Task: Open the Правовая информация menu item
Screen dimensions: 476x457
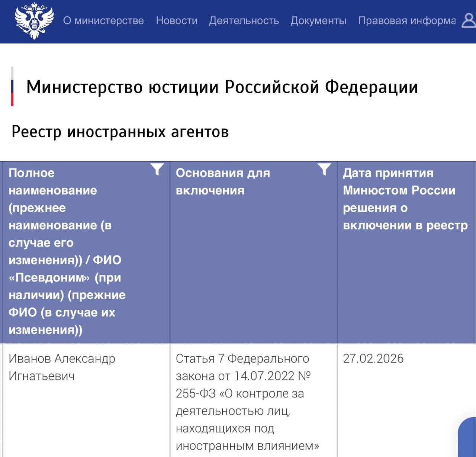Action: pyautogui.click(x=407, y=20)
